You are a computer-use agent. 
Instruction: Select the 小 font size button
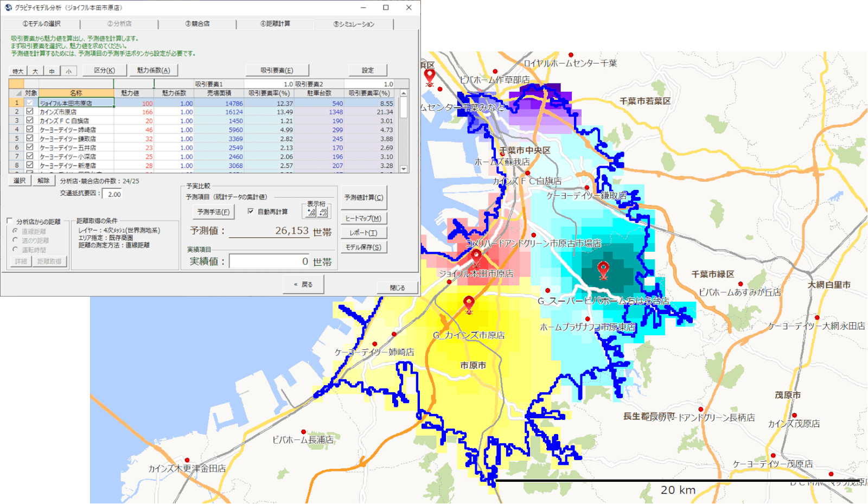click(x=68, y=71)
